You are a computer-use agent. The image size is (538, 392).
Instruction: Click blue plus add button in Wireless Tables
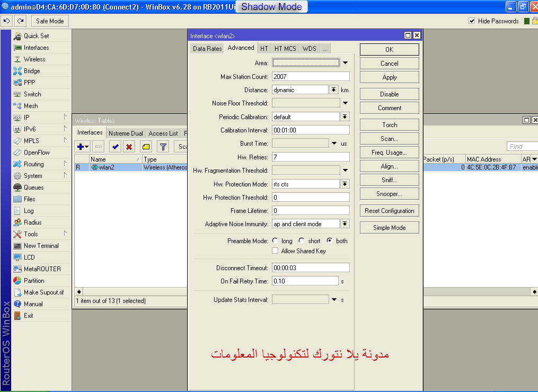(83, 147)
